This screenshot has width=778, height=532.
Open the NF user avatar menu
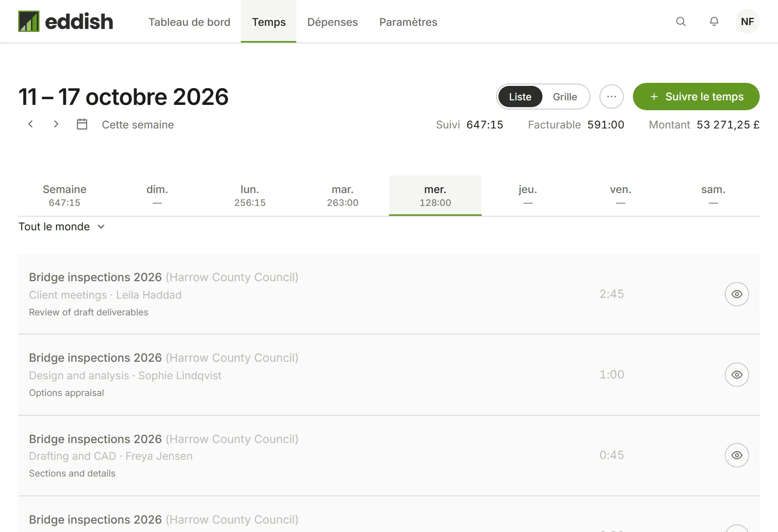pos(747,22)
